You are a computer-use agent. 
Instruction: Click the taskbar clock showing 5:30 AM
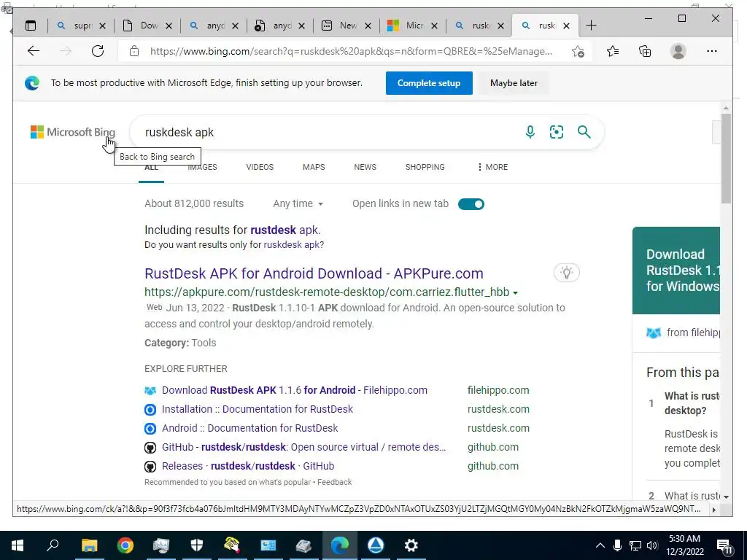pyautogui.click(x=684, y=545)
